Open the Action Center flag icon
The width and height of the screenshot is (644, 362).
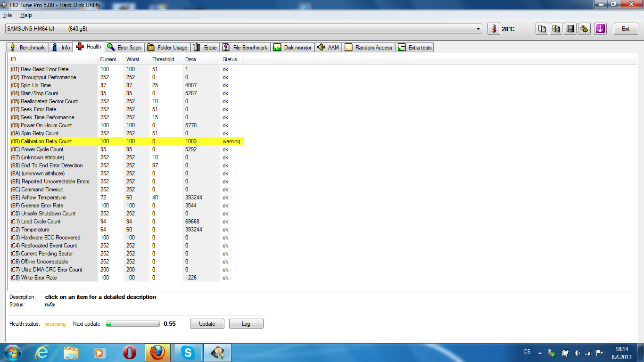(x=600, y=353)
